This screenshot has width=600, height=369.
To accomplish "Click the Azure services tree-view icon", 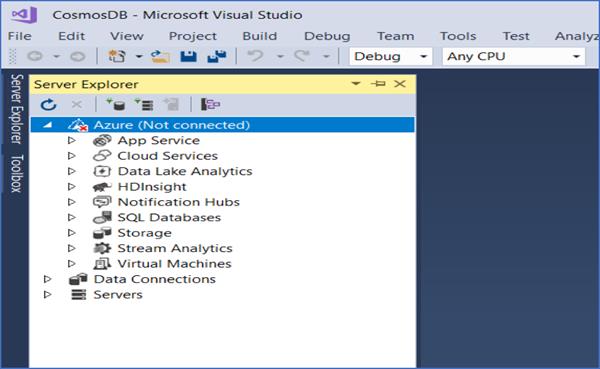I will coord(210,104).
